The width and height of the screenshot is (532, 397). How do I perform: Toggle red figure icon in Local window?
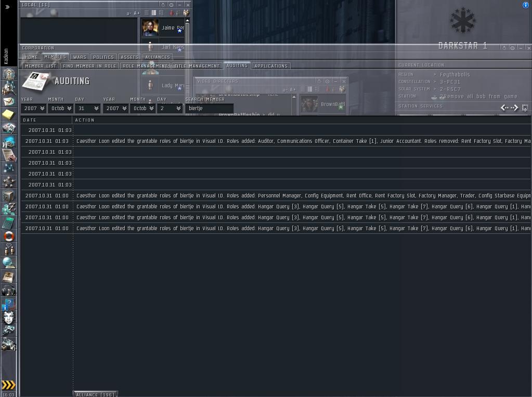[172, 13]
